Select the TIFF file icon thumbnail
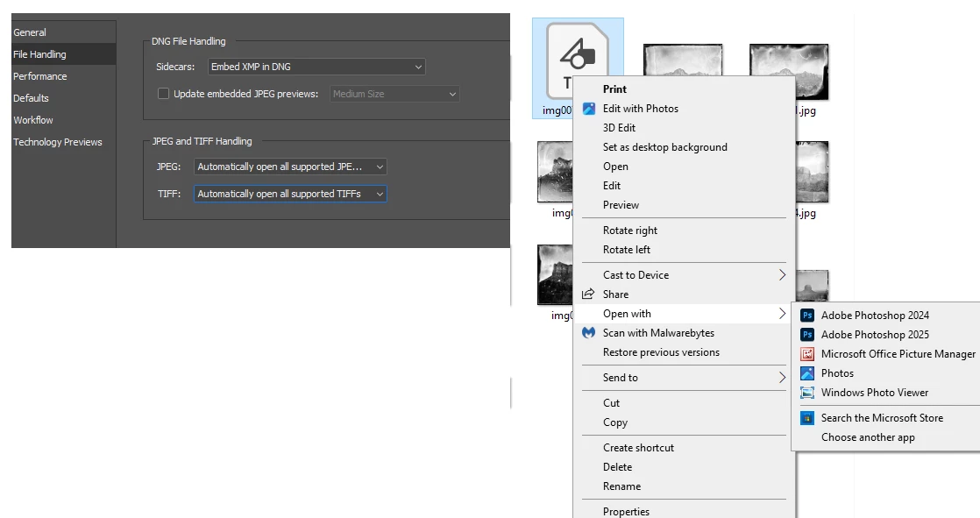 click(x=578, y=60)
